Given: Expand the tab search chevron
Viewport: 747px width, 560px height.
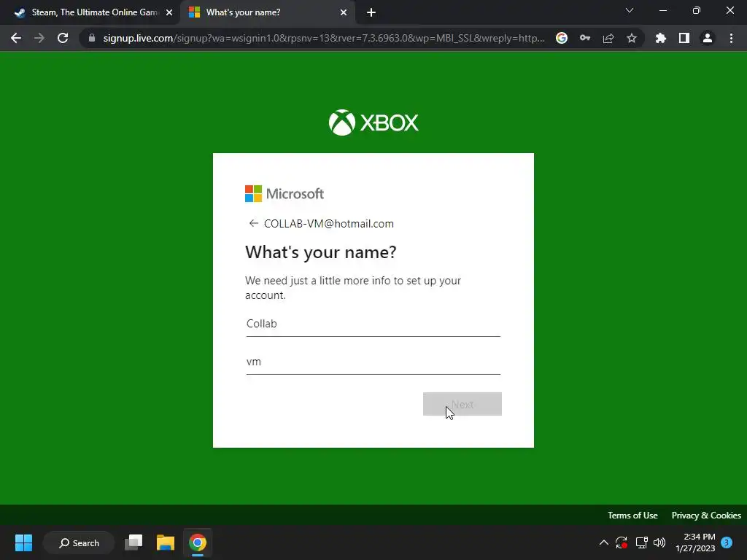Looking at the screenshot, I should pyautogui.click(x=630, y=10).
